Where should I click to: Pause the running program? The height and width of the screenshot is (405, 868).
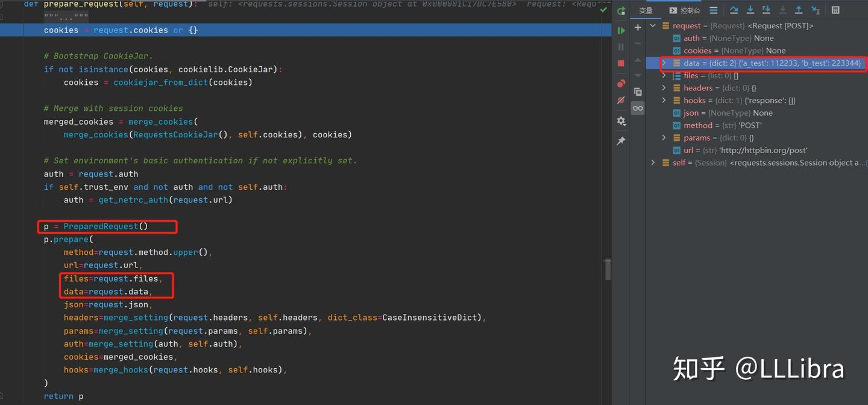(621, 46)
